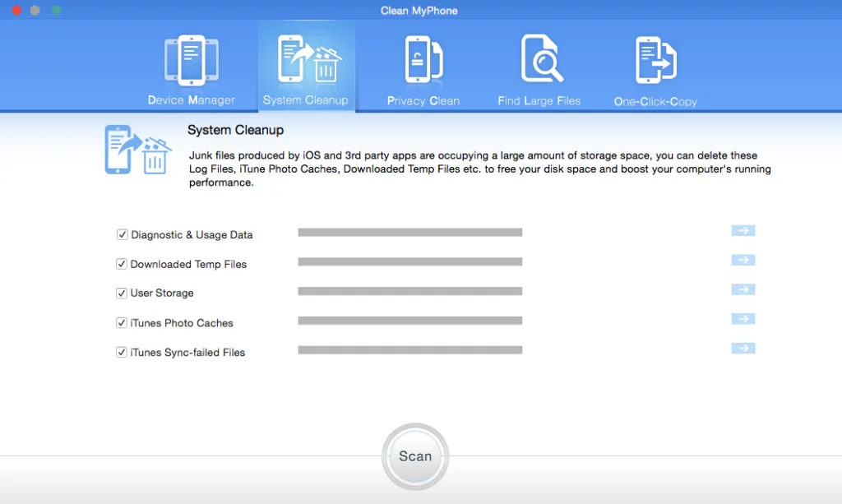Select the System Cleanup trash icon
Viewport: 842px width, 504px height.
(309, 59)
